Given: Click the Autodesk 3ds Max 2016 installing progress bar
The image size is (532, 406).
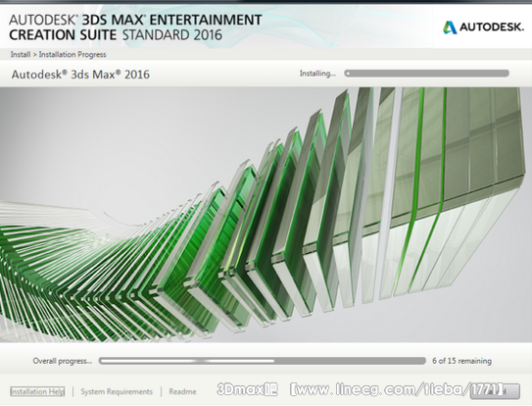Looking at the screenshot, I should (426, 74).
